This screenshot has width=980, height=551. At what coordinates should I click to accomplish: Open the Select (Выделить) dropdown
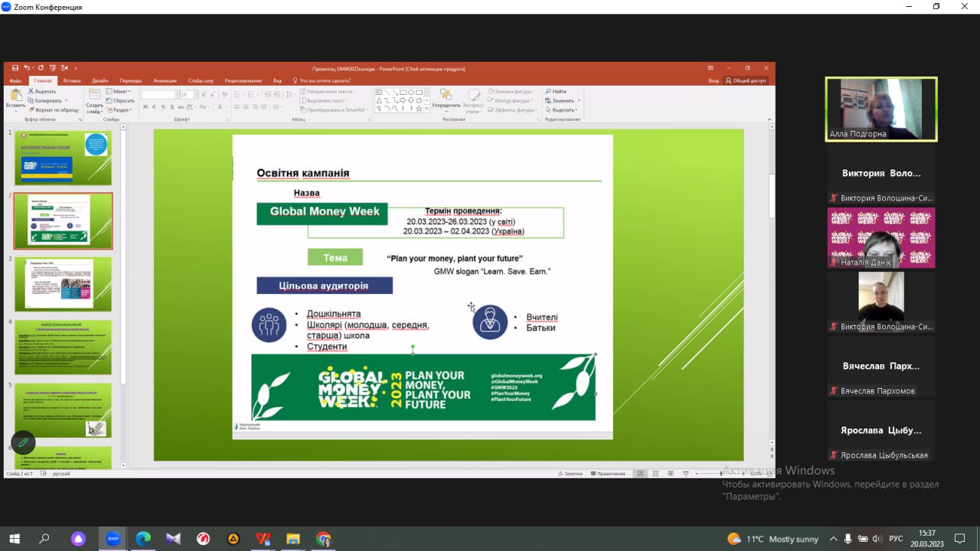[566, 109]
